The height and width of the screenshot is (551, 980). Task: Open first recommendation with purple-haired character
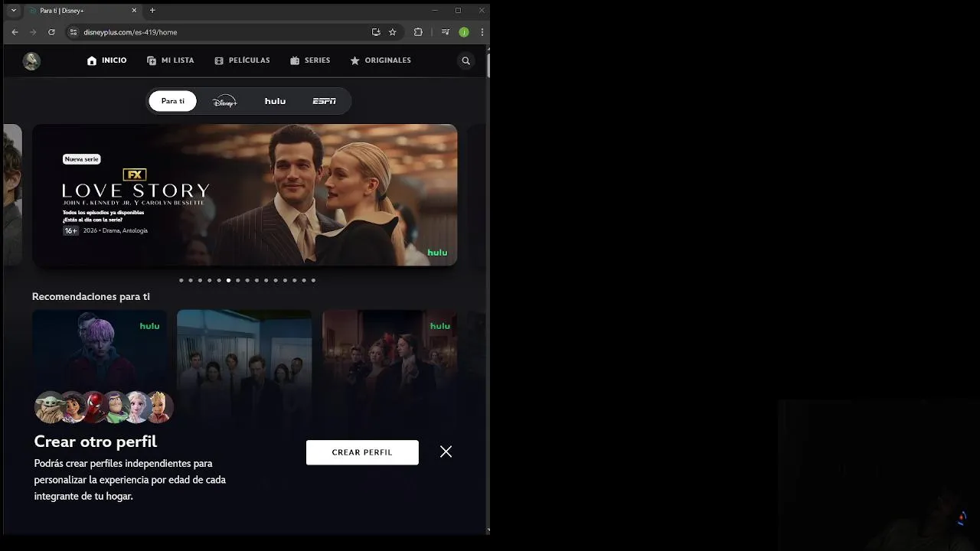[x=100, y=347]
